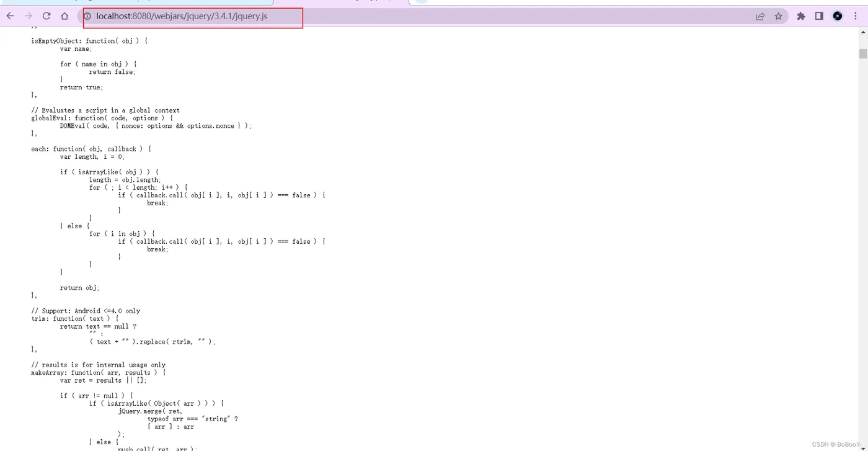This screenshot has width=868, height=451.
Task: Bookmark this page with the star icon
Action: [779, 16]
